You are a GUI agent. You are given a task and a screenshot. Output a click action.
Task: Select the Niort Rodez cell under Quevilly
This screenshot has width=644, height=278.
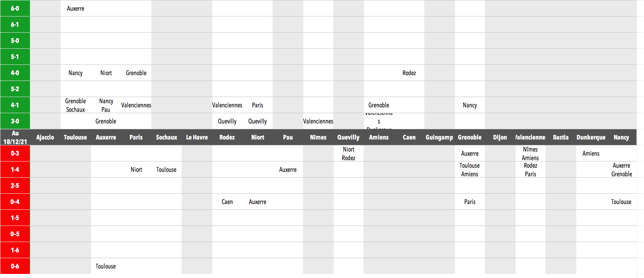point(349,153)
